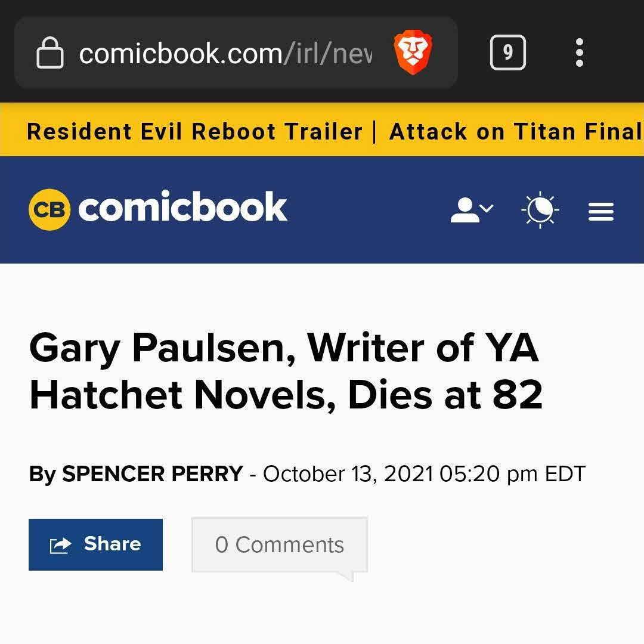The height and width of the screenshot is (644, 644).
Task: Click author name Spencer Perry
Action: tap(153, 474)
